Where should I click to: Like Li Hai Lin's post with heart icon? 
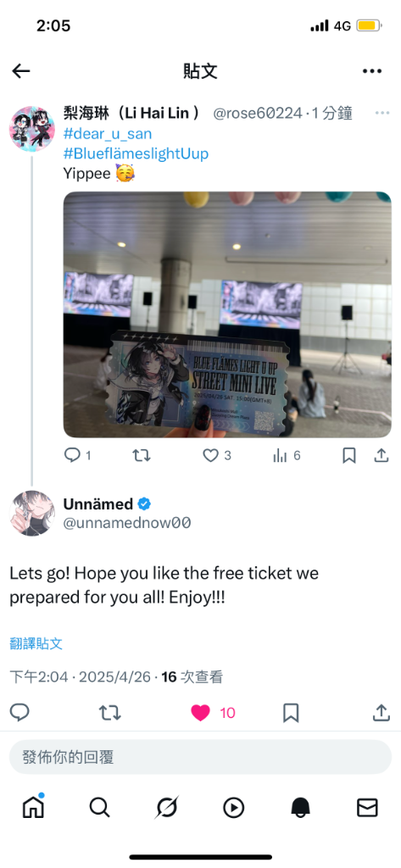[210, 455]
